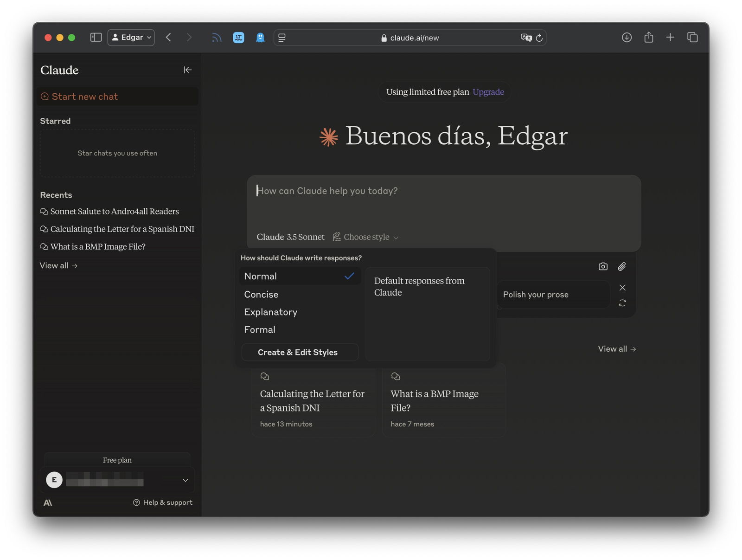This screenshot has height=560, width=742.
Task: Click the Start new chat plus icon
Action: pyautogui.click(x=45, y=97)
